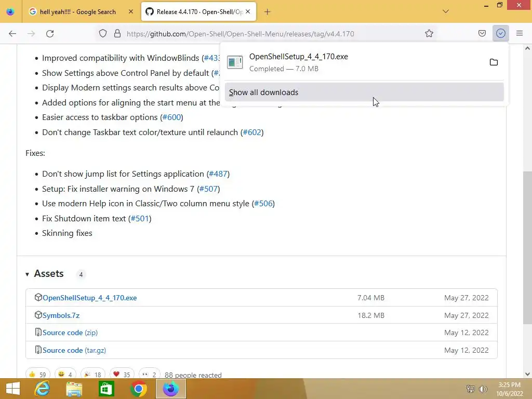Click Show all downloads
Viewport: 532px width, 399px height.
pyautogui.click(x=364, y=92)
